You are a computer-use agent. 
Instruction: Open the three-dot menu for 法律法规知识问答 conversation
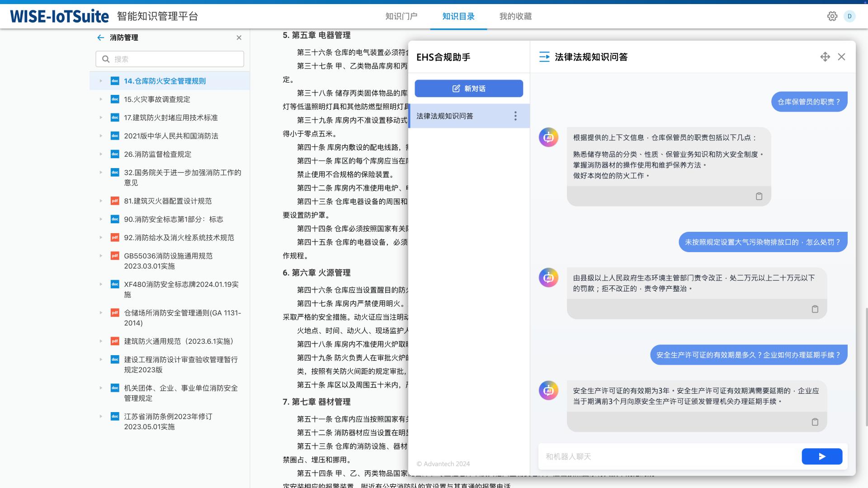point(515,116)
